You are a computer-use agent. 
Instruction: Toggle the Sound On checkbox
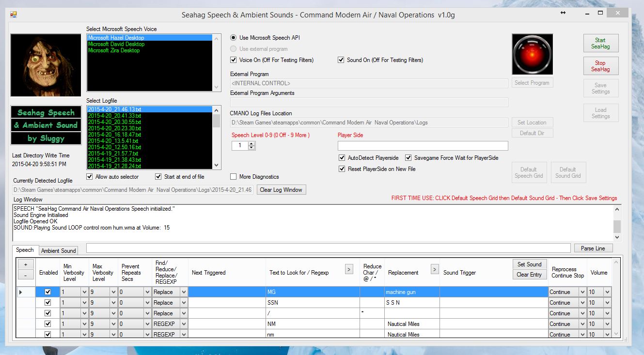click(x=341, y=60)
